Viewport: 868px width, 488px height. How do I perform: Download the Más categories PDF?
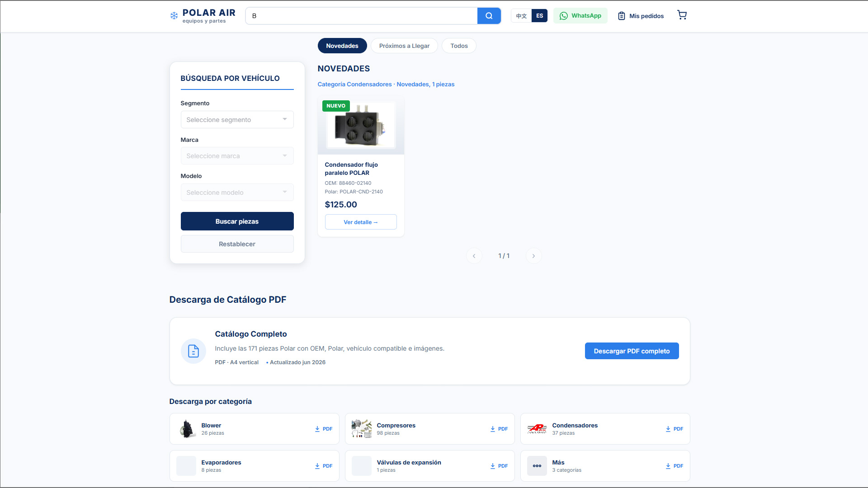coord(675,466)
